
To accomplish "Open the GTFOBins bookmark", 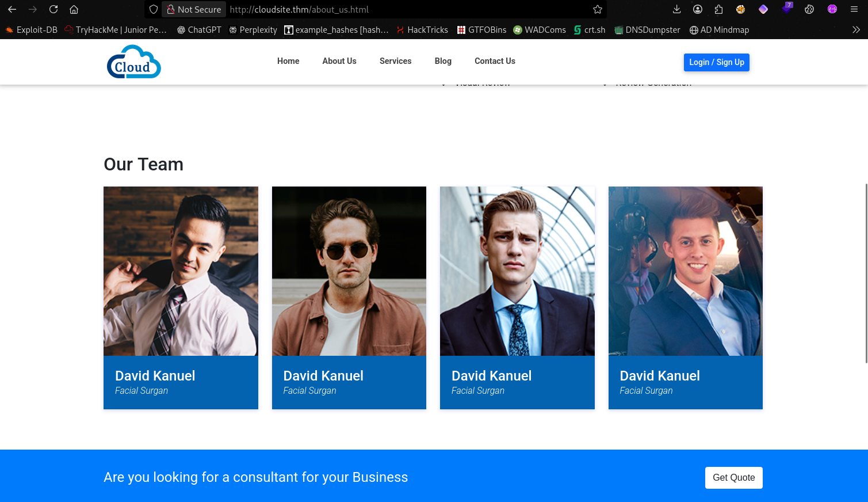I will pos(481,29).
